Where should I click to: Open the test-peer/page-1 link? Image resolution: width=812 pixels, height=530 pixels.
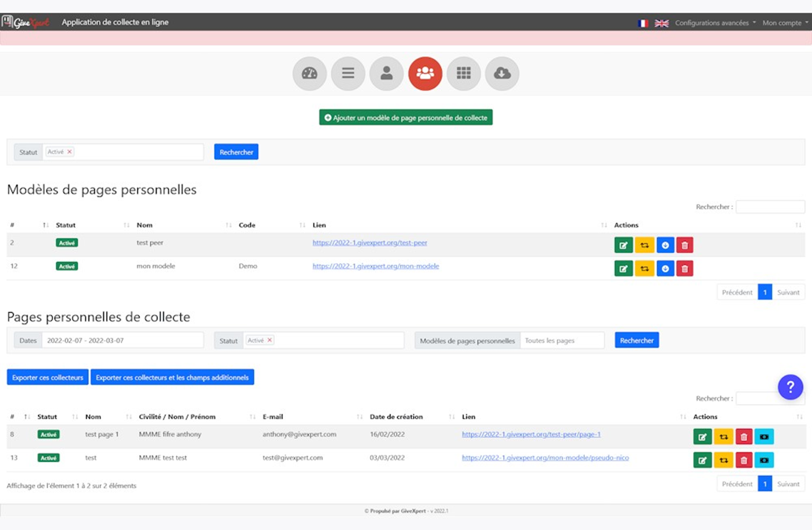click(531, 434)
